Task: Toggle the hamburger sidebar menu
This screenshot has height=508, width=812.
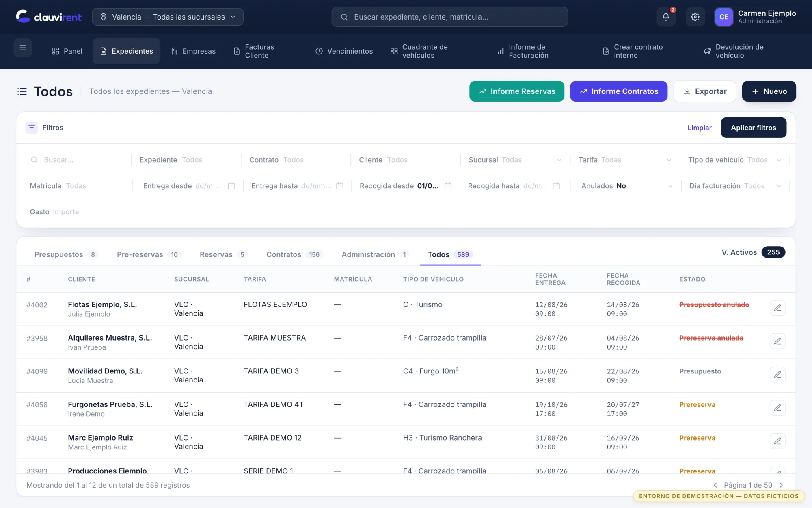Action: tap(23, 48)
